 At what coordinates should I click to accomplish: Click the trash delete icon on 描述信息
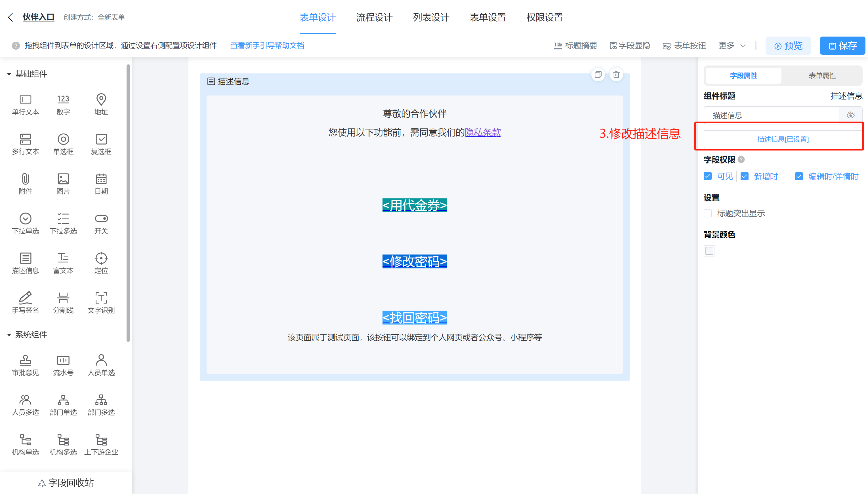pyautogui.click(x=616, y=75)
